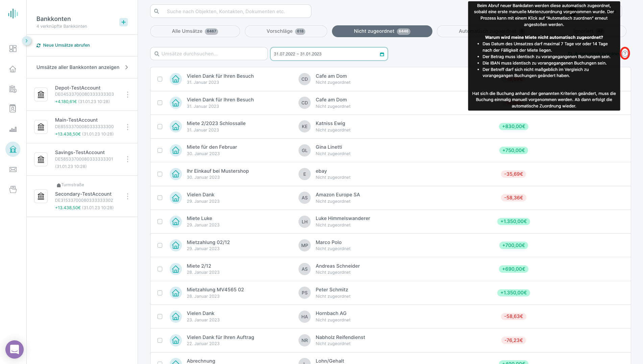Click the PS avatar for Peter Schmitz
Viewport: 643px width, 364px height.
point(305,293)
